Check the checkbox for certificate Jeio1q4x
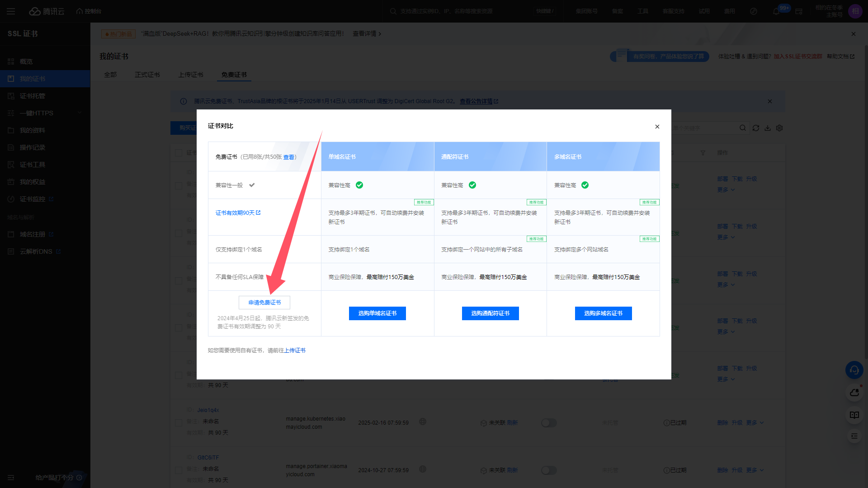Screen dimensions: 868x488 pos(179,422)
